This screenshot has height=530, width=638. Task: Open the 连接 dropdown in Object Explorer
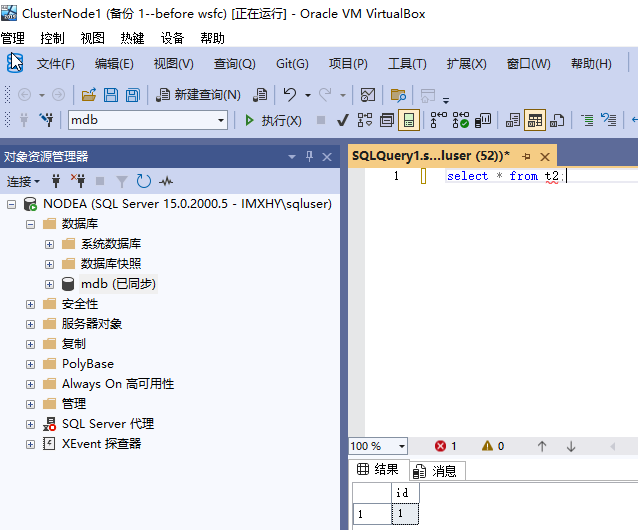(x=23, y=181)
